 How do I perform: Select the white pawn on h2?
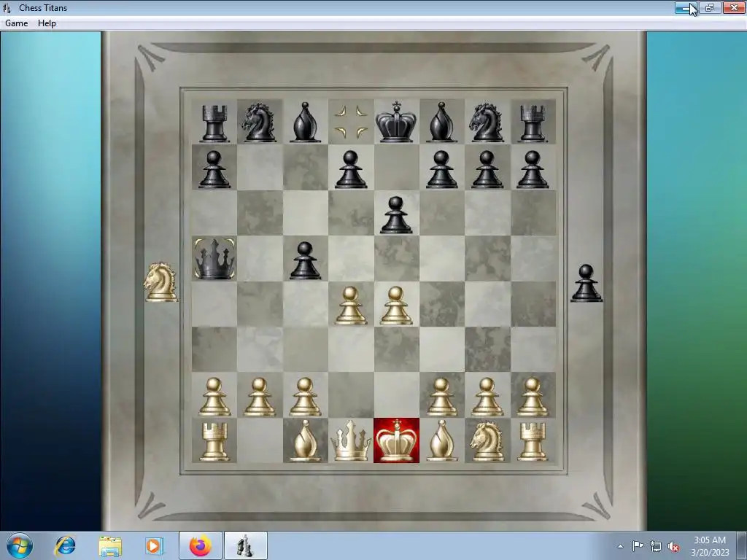tap(533, 397)
